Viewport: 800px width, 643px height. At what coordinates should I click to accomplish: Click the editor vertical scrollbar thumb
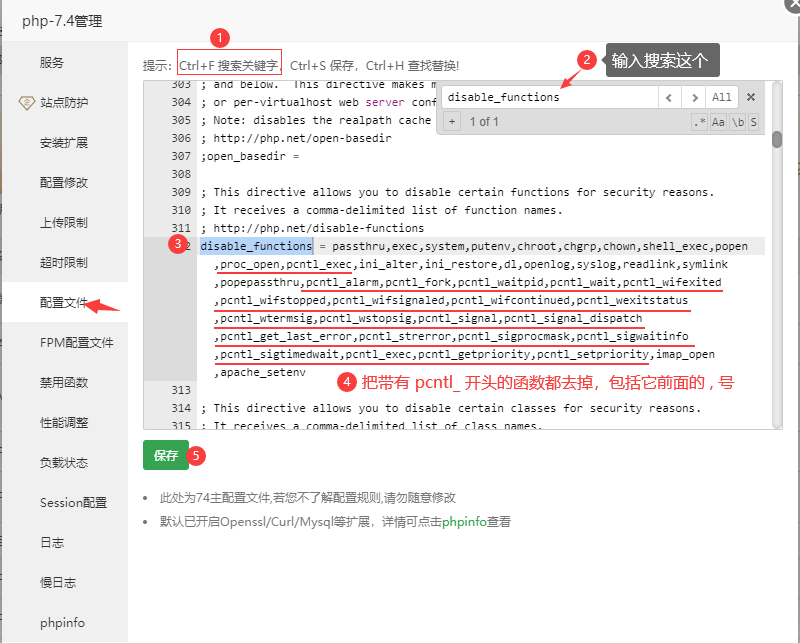777,139
